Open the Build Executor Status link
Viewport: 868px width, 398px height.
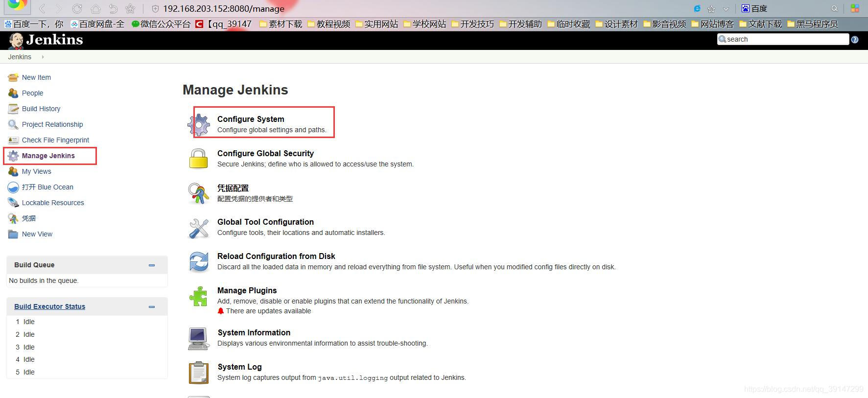(49, 306)
